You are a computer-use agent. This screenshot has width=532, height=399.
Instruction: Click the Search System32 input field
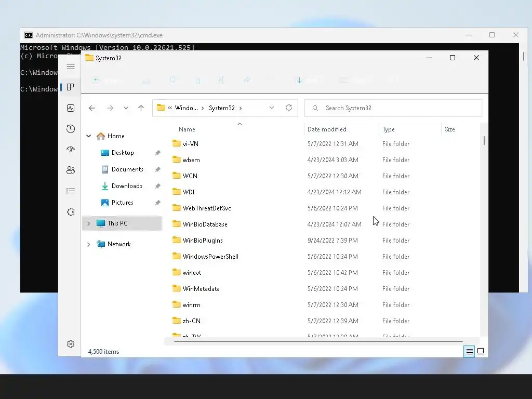click(393, 108)
